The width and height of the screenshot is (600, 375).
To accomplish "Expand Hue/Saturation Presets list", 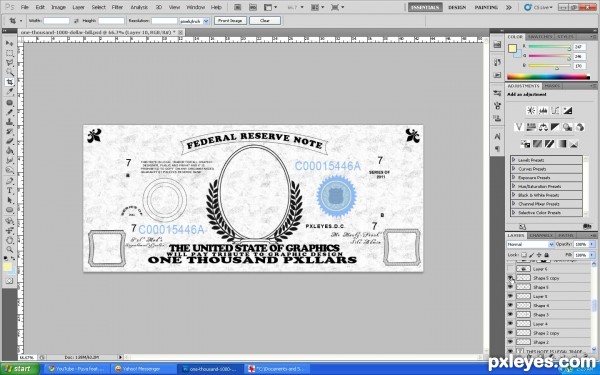I will click(514, 186).
